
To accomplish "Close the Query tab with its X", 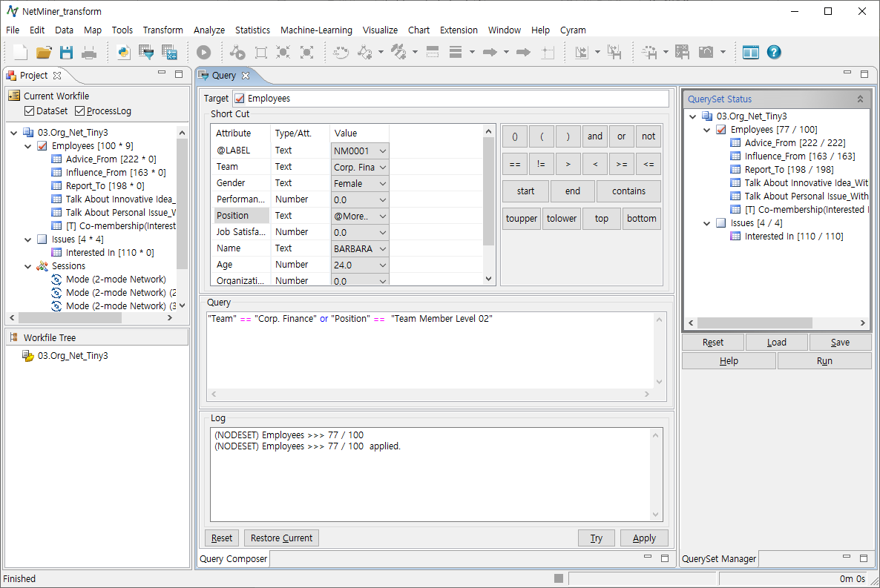I will pyautogui.click(x=246, y=75).
